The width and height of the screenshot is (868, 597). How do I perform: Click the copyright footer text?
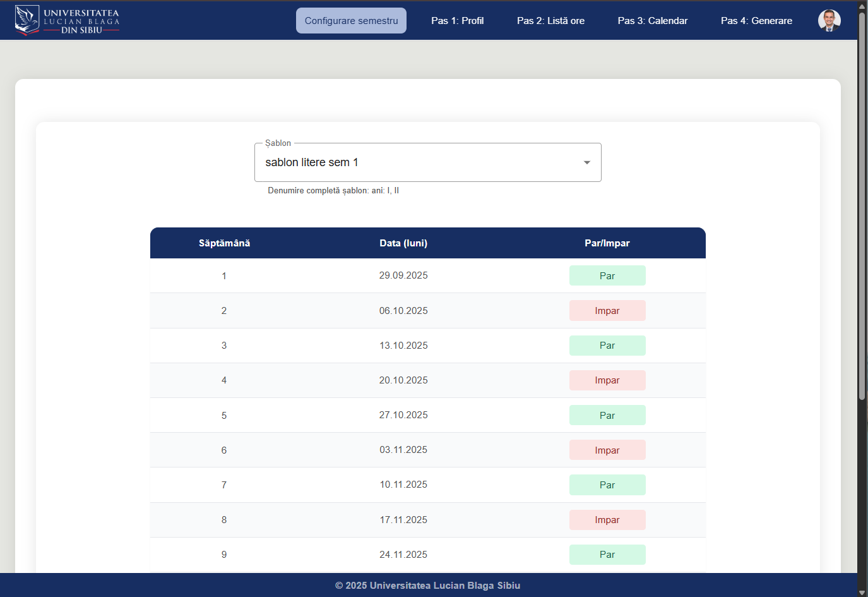point(428,586)
